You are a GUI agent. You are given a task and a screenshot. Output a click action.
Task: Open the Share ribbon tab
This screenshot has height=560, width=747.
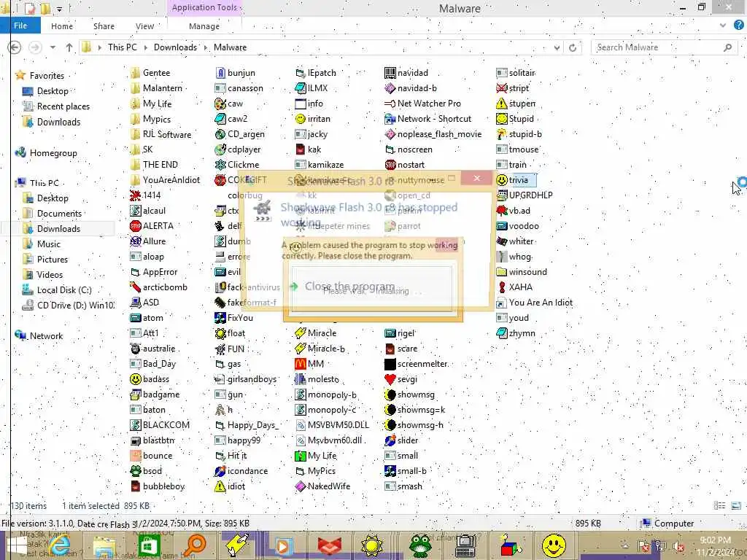tap(104, 26)
